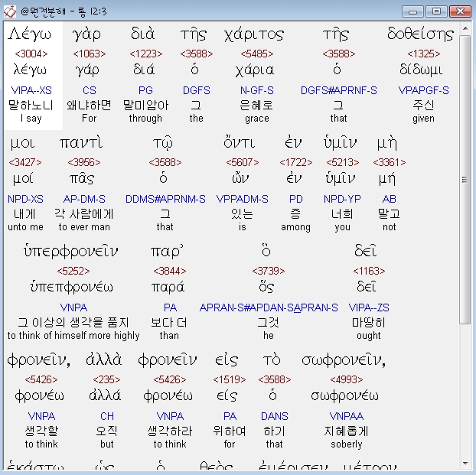
Task: Click Strong's number <3739>
Action: pos(269,271)
